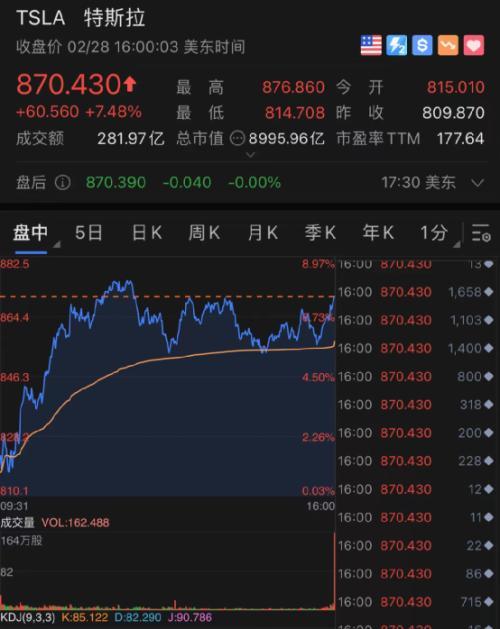This screenshot has height=629, width=500.
Task: Open the 1分 interval dropdown triangle
Action: [x=457, y=244]
